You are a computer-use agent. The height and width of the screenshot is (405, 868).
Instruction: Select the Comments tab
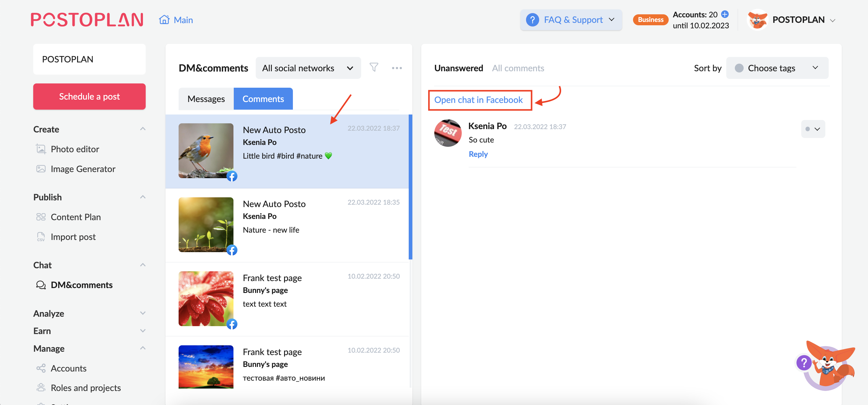(263, 99)
